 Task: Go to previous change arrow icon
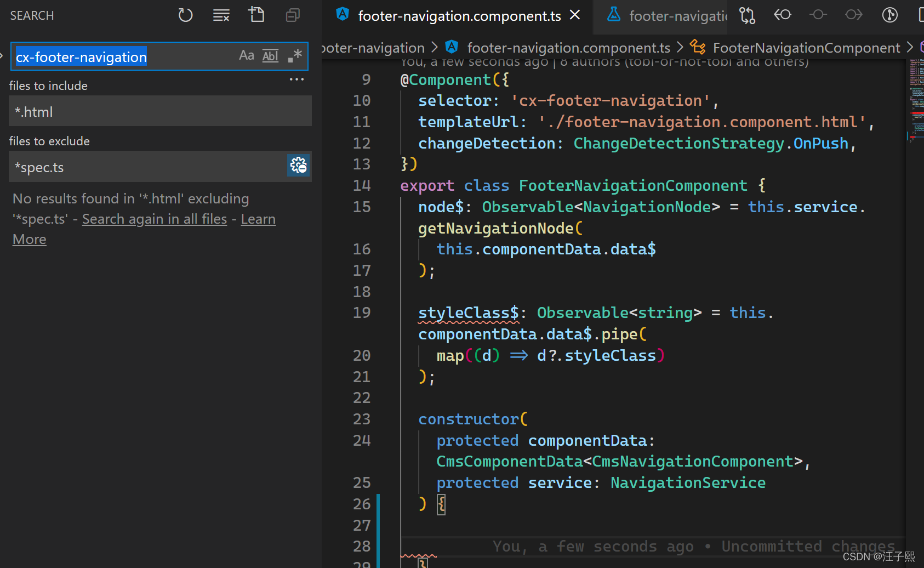tap(783, 15)
